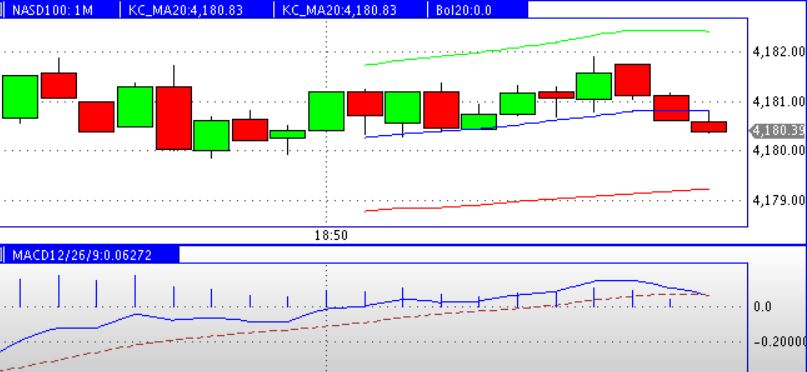The width and height of the screenshot is (808, 372).
Task: Click the last red candle at current price
Action: 709,127
